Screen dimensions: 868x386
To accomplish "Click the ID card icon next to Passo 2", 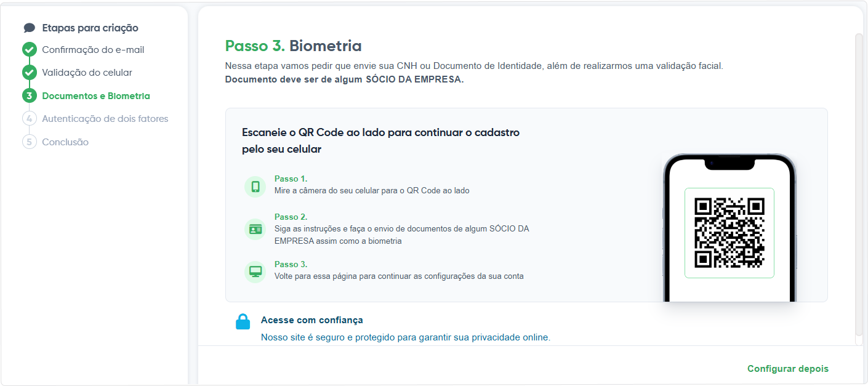I will tap(255, 230).
